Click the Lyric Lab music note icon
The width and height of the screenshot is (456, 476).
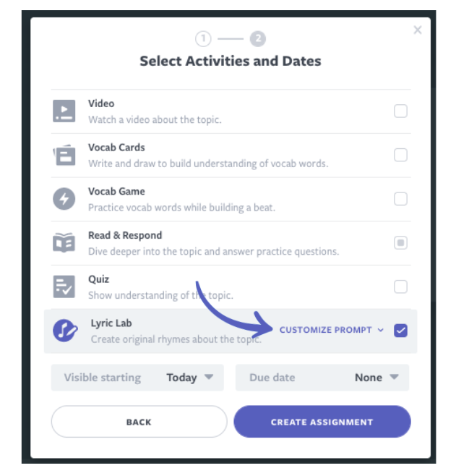[x=65, y=331]
